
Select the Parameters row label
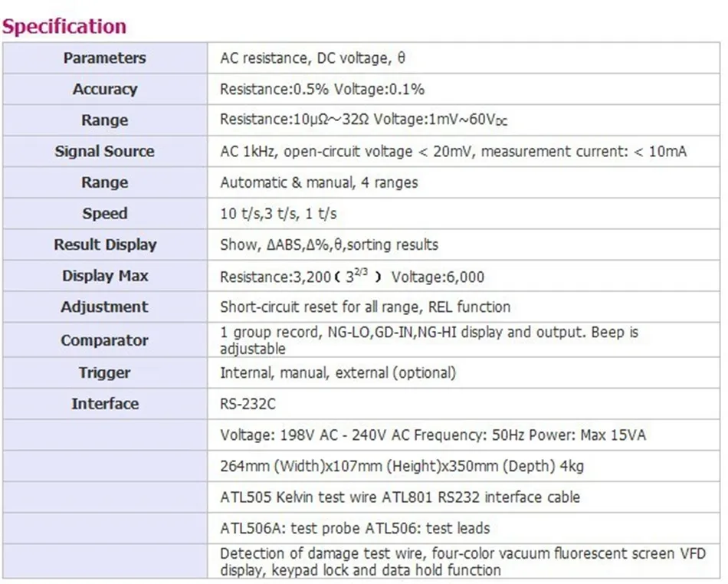pos(104,58)
